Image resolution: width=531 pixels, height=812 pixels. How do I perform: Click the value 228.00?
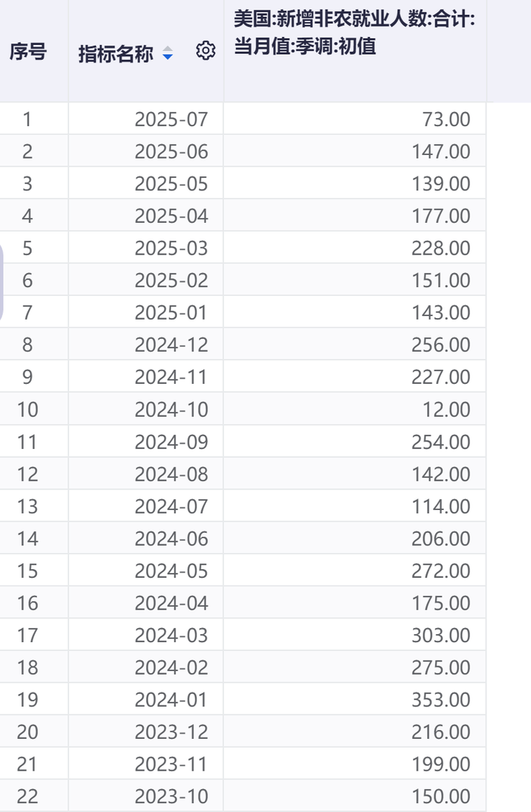441,248
